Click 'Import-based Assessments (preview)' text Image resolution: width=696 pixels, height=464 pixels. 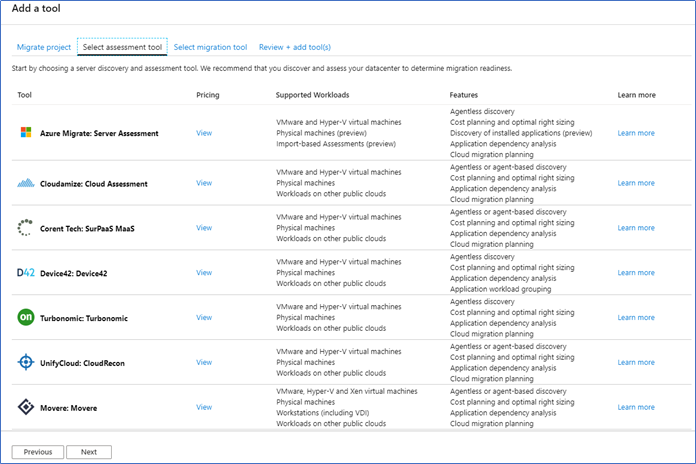(336, 144)
